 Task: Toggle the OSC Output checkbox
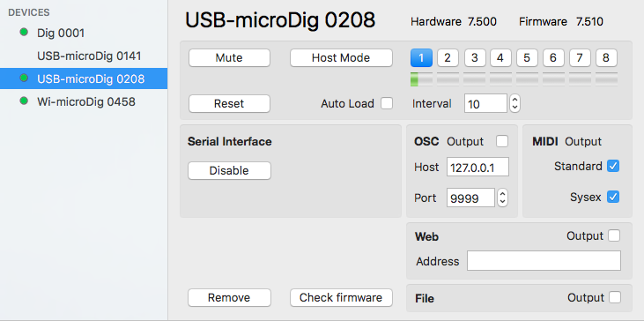click(x=502, y=141)
